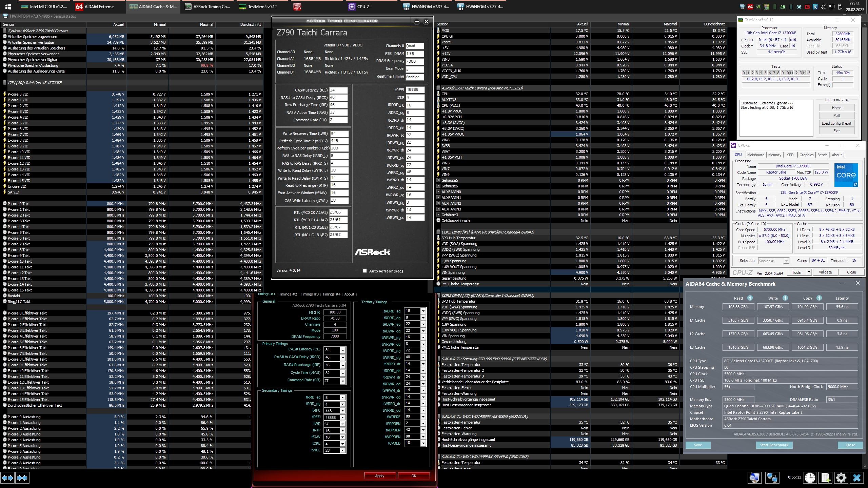Screen dimensions: 868x488
Task: Open HWiNFO settings gear icon
Action: click(x=841, y=478)
